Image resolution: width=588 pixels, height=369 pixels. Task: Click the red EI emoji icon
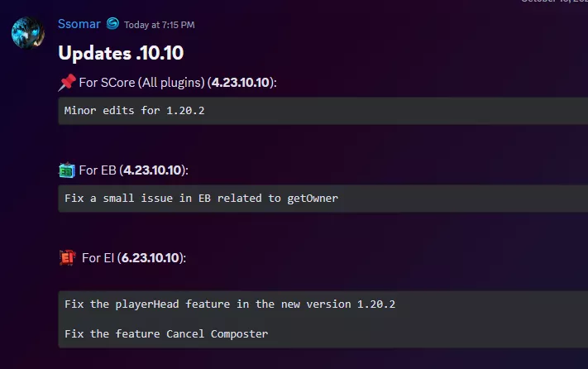(x=67, y=258)
